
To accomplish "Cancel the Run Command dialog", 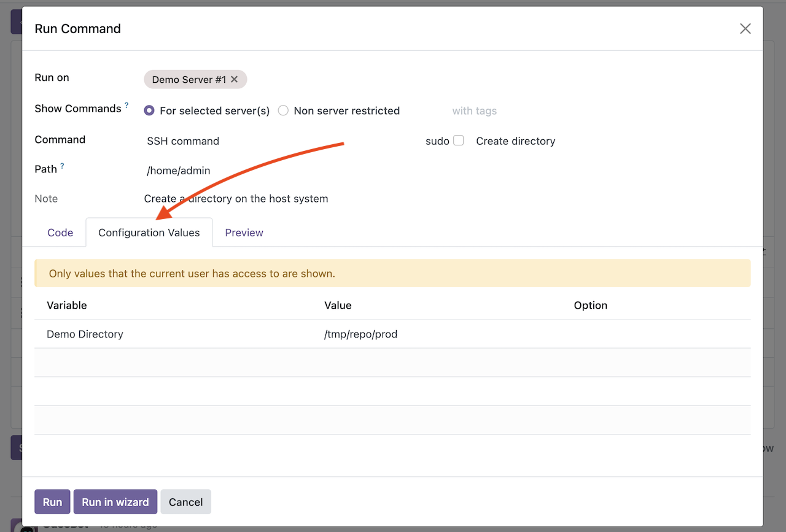I will [x=185, y=501].
